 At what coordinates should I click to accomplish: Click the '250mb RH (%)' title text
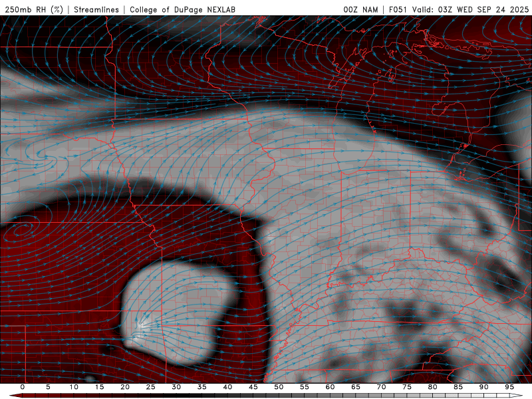(x=34, y=9)
